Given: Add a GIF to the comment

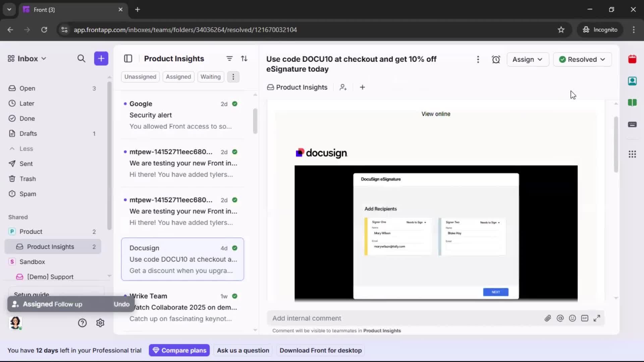Looking at the screenshot, I should tap(585, 318).
